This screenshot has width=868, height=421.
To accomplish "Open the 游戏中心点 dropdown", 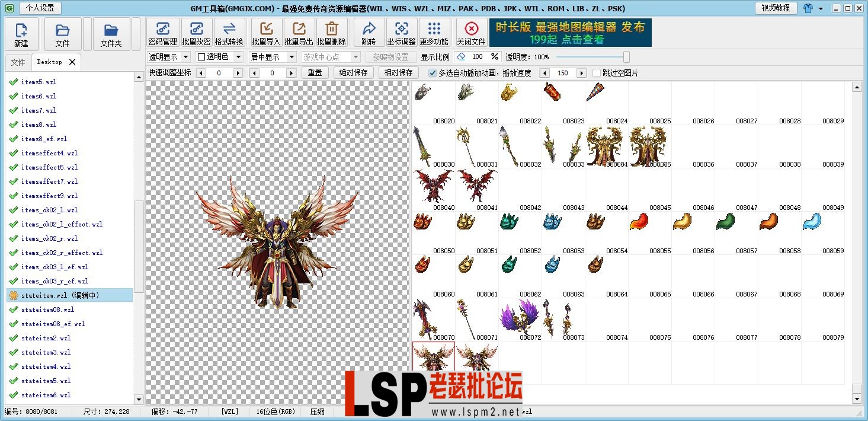I will tap(331, 57).
